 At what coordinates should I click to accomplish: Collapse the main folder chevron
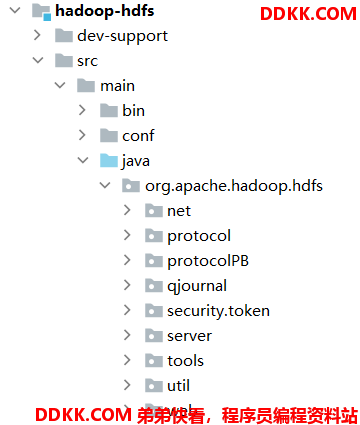(60, 85)
